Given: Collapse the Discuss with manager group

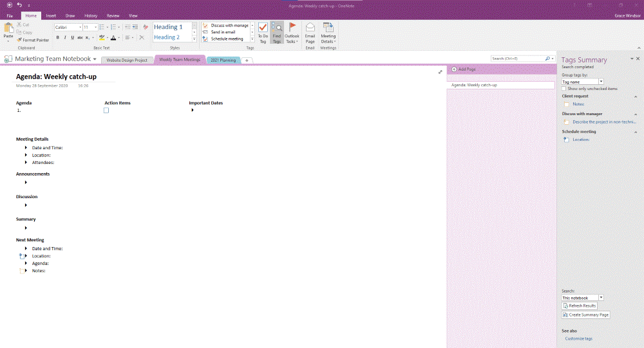Looking at the screenshot, I should coord(636,114).
